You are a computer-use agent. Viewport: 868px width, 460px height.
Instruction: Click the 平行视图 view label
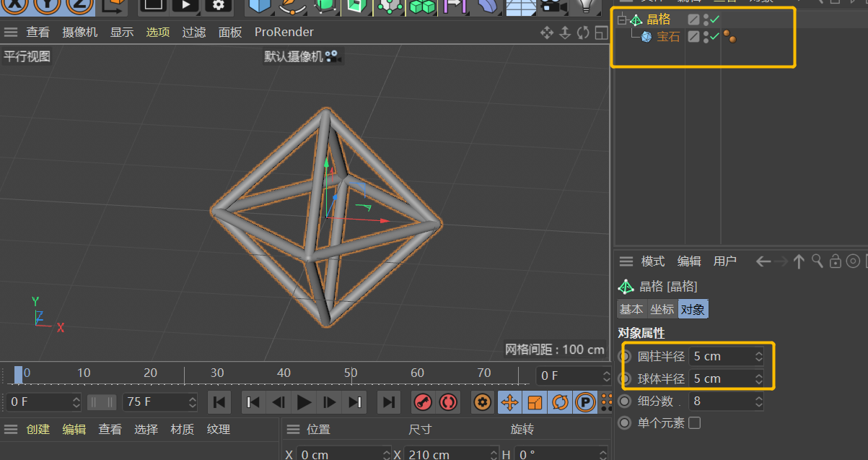coord(27,56)
